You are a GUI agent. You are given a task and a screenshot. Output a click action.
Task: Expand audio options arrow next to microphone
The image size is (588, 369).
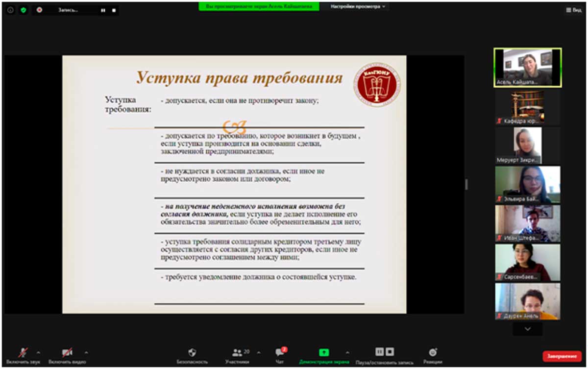(39, 352)
